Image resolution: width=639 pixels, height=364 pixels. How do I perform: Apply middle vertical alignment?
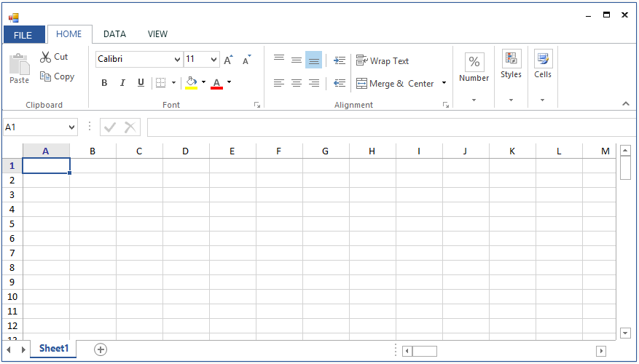pos(297,60)
